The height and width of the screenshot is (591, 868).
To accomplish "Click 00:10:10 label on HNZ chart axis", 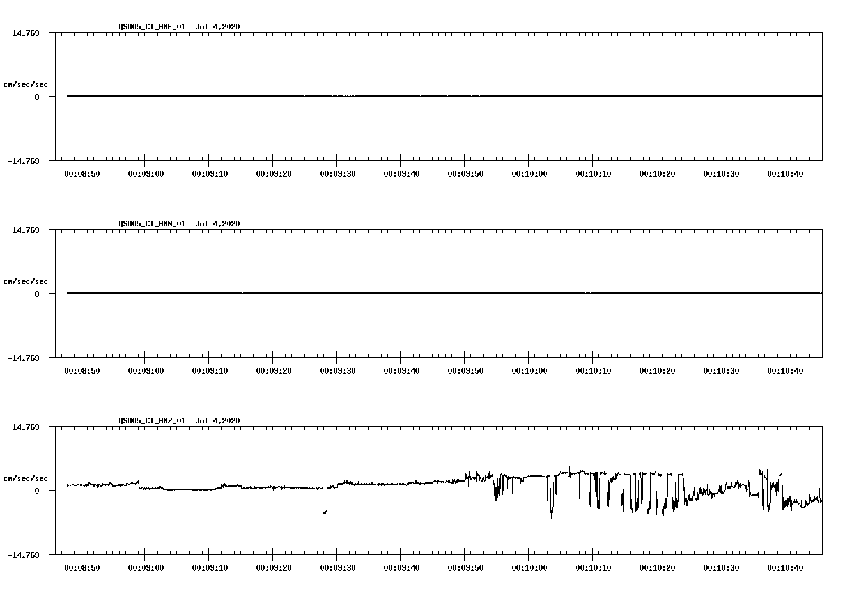I will pyautogui.click(x=593, y=567).
